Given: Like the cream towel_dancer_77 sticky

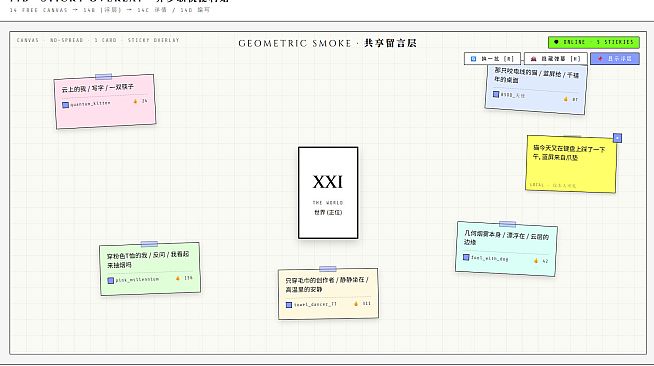Looking at the screenshot, I should [362, 304].
